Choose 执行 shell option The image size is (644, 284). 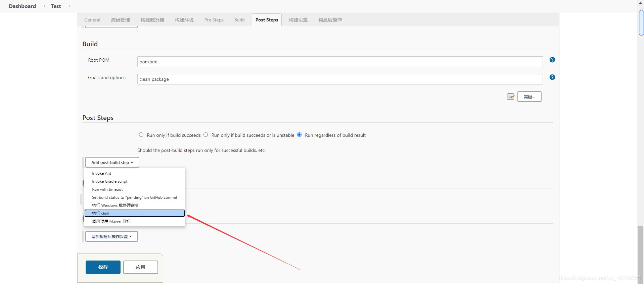pyautogui.click(x=135, y=213)
